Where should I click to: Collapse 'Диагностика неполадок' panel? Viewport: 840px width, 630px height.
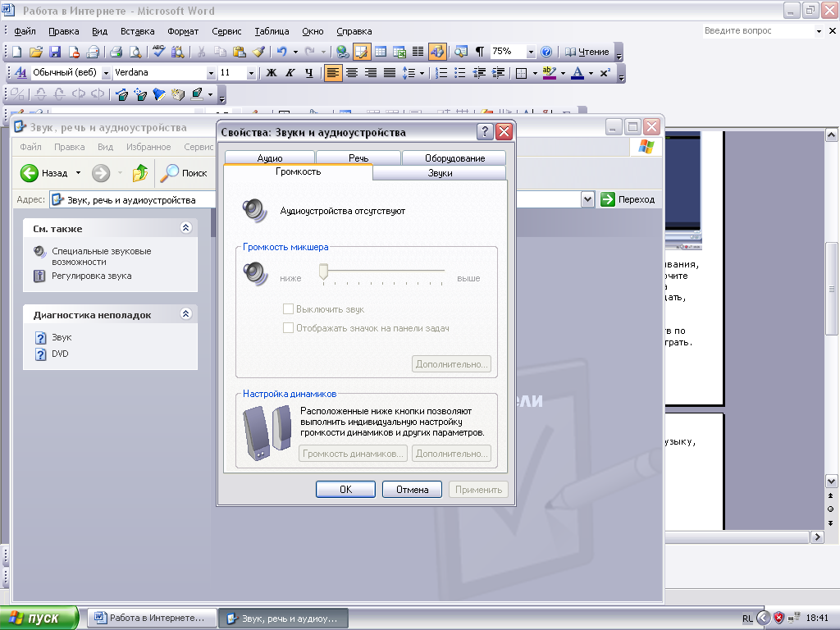pos(186,313)
